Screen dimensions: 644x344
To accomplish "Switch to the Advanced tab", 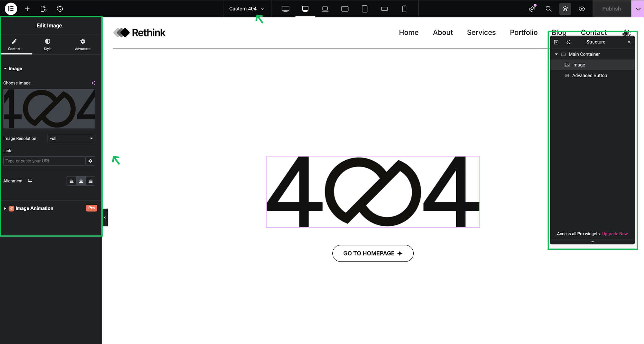I will point(83,44).
